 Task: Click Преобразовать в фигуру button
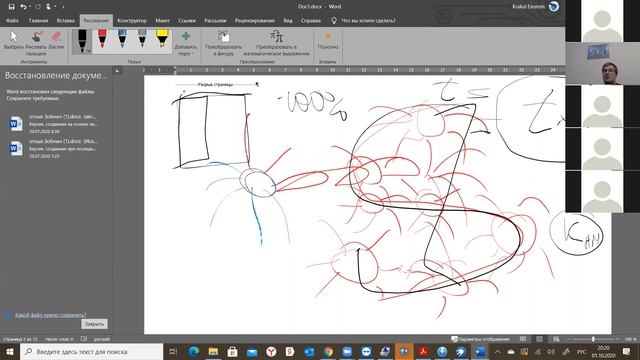223,43
